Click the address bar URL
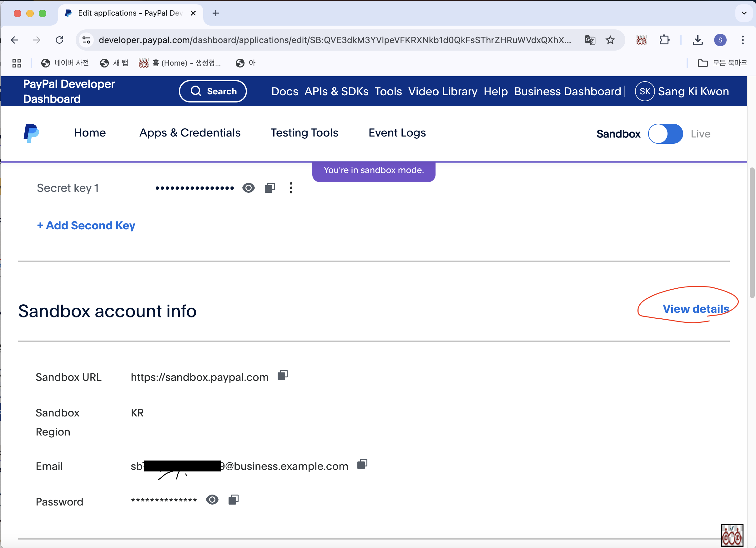756x548 pixels. pos(335,40)
